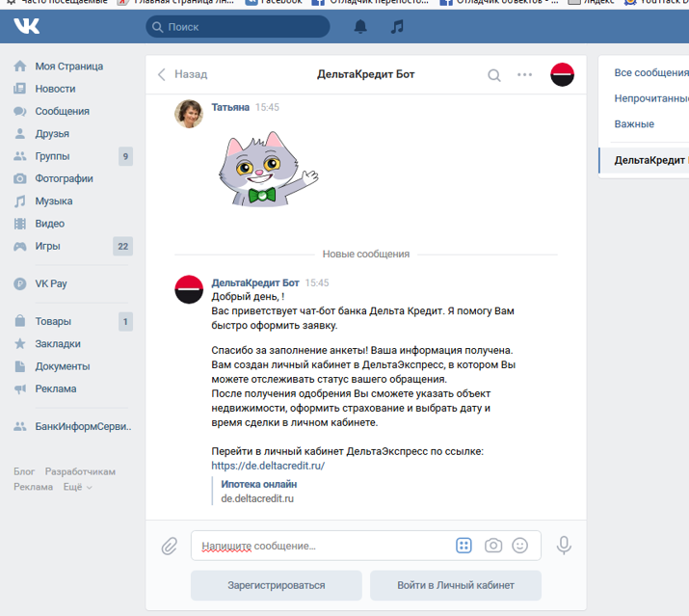Open Закладки star icon
The height and width of the screenshot is (616, 689).
pos(20,343)
